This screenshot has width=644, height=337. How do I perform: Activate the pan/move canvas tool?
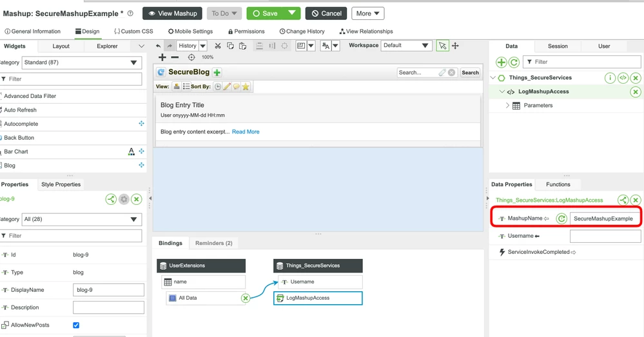point(455,46)
